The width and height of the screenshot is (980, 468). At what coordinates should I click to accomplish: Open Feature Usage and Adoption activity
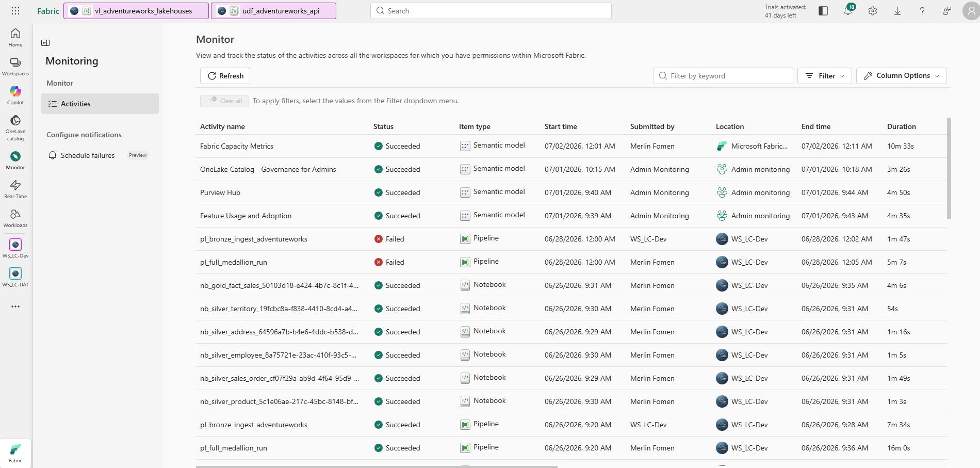pyautogui.click(x=246, y=216)
